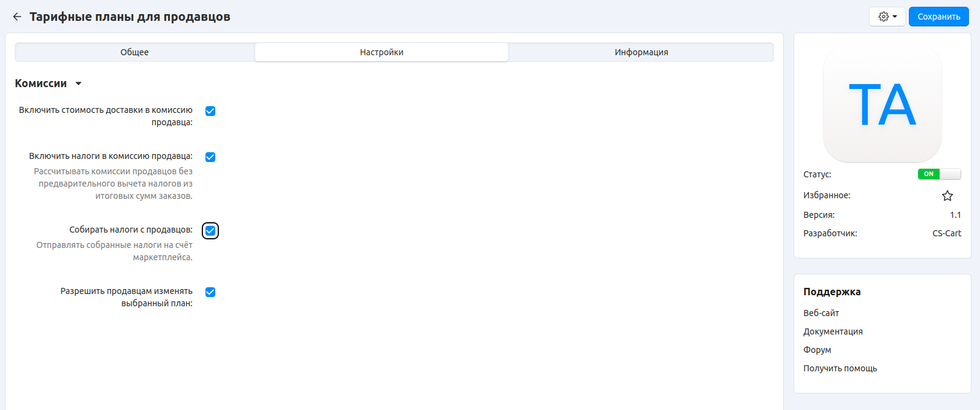Viewport: 980px width, 410px height.
Task: Click the back arrow icon
Action: (x=17, y=17)
